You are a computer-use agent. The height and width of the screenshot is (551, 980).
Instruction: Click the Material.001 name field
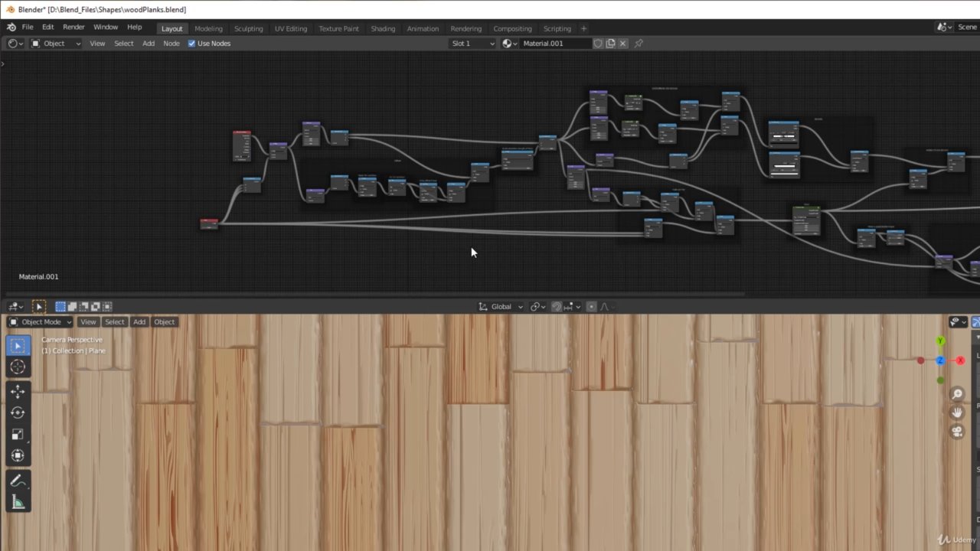pos(554,44)
